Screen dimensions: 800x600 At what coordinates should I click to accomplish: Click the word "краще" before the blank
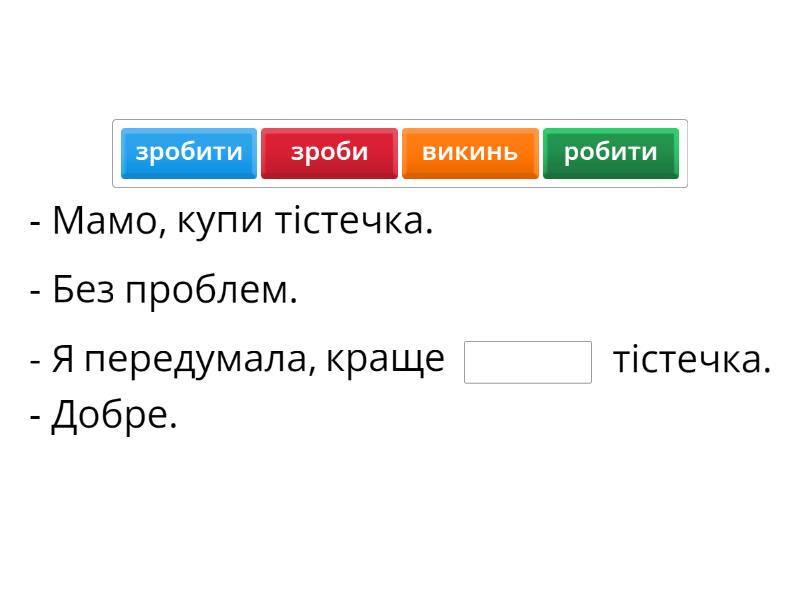pos(386,358)
